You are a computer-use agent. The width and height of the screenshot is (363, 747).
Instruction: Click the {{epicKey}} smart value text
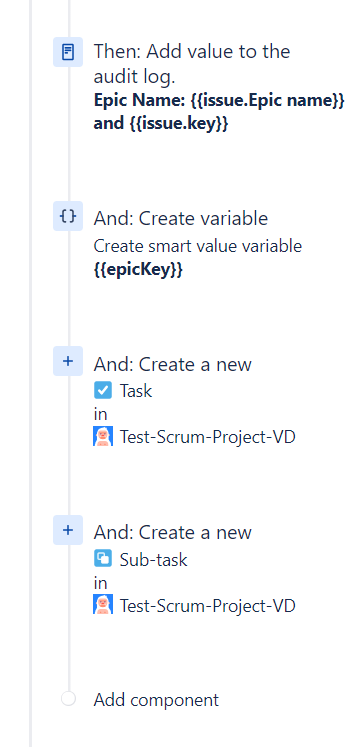[138, 270]
